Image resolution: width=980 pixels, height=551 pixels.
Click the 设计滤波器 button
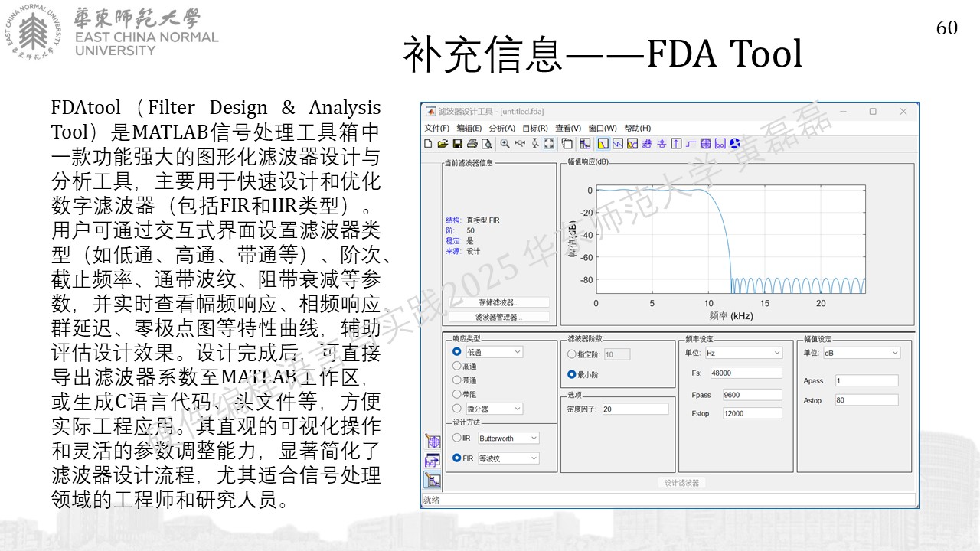coord(681,483)
